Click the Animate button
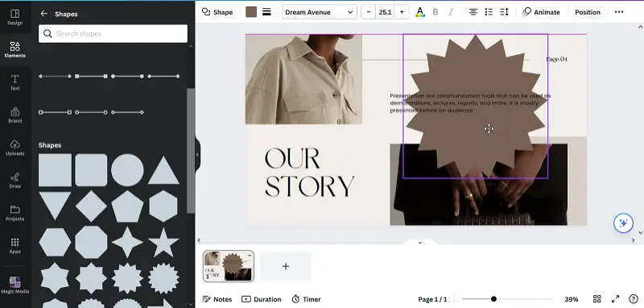Viewport: 644px width, 308px height. tap(541, 12)
